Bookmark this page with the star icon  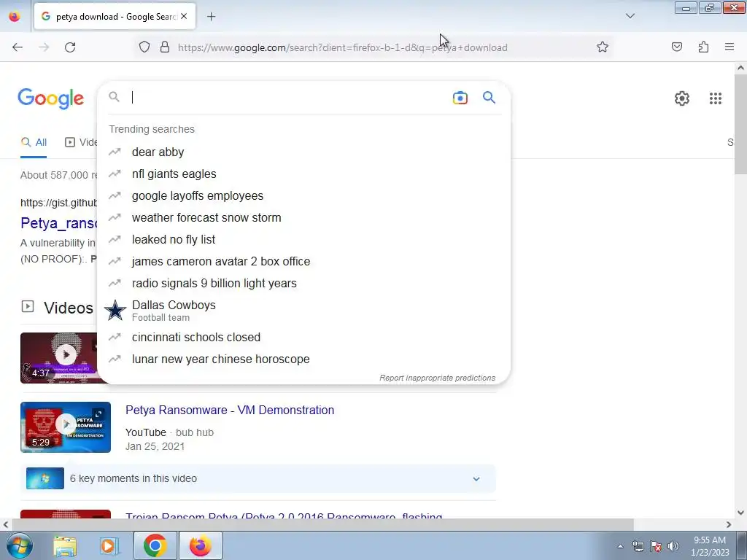(x=602, y=47)
